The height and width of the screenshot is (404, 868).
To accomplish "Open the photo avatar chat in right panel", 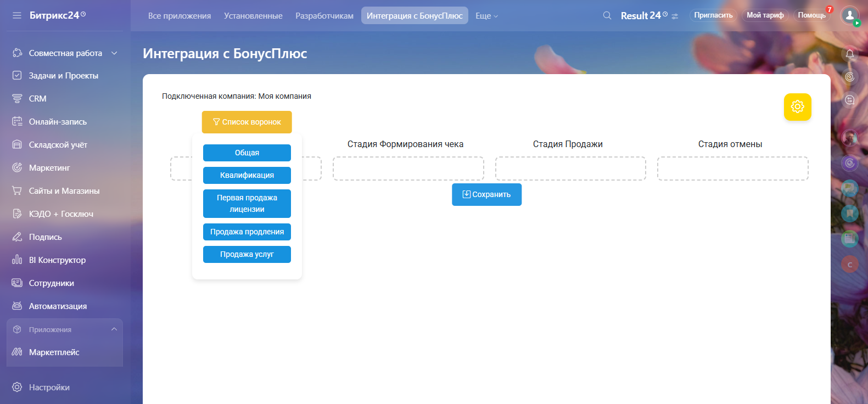I will pos(850,138).
